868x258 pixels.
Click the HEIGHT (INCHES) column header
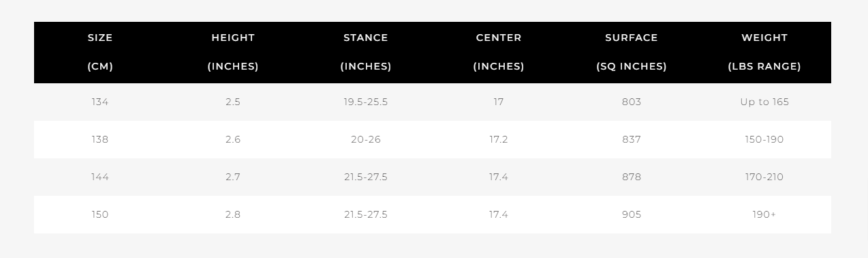pyautogui.click(x=233, y=53)
